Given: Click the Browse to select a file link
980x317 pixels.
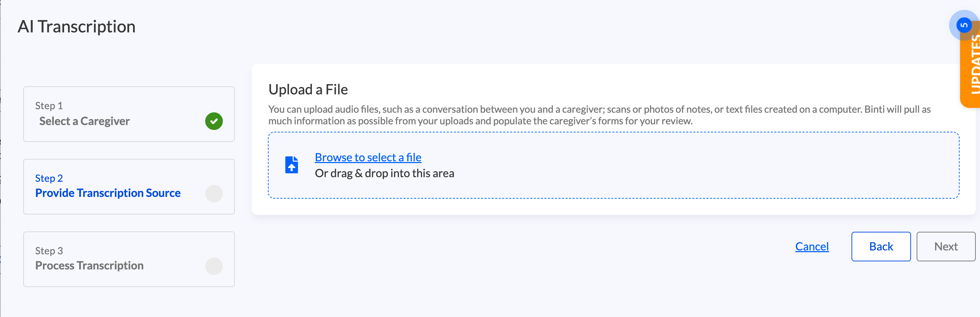Looking at the screenshot, I should tap(368, 157).
